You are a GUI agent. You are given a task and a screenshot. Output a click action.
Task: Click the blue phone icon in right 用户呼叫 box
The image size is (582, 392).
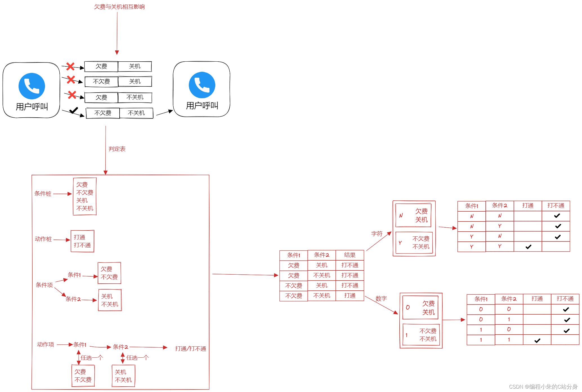[202, 85]
